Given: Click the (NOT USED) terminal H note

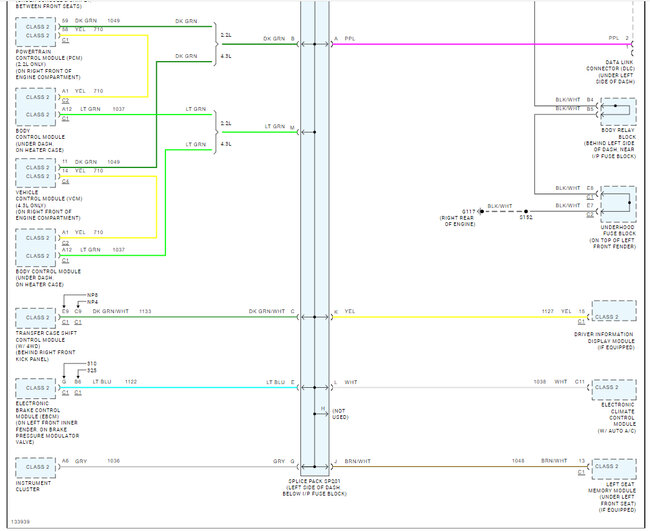Looking at the screenshot, I should tap(340, 414).
